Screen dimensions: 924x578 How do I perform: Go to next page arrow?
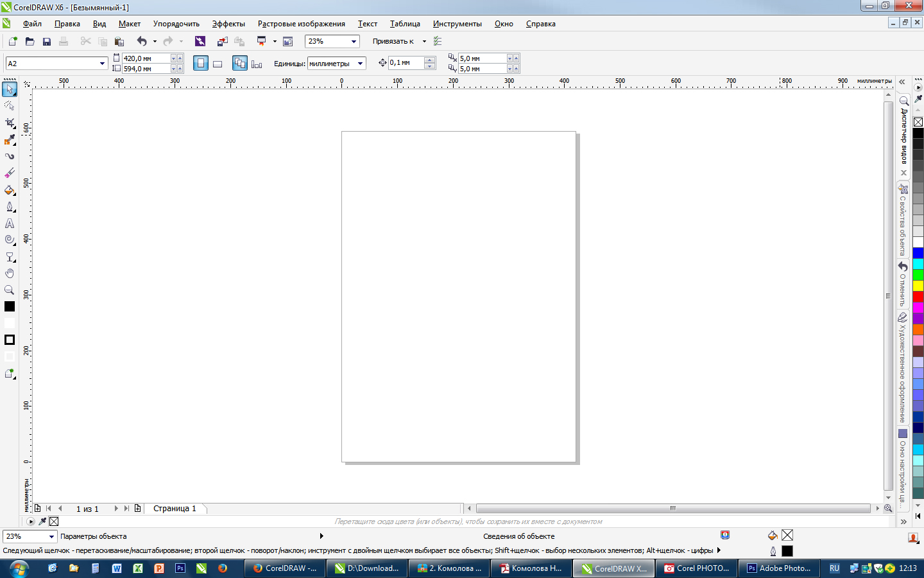[x=116, y=508]
